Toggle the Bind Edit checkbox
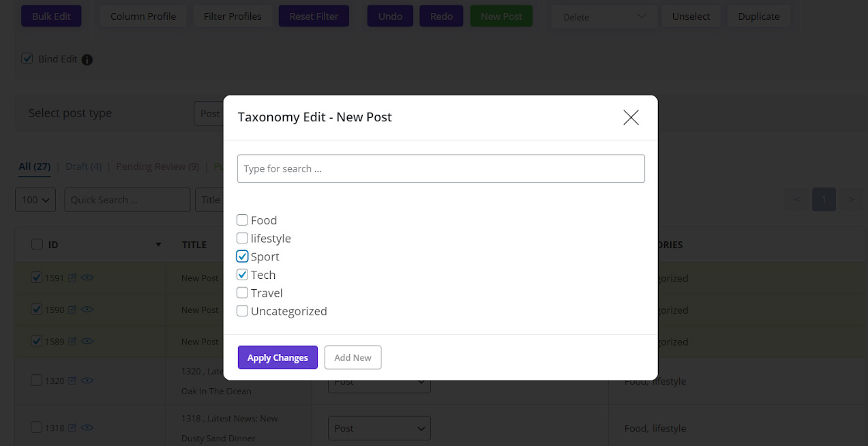Image resolution: width=868 pixels, height=446 pixels. coord(27,59)
